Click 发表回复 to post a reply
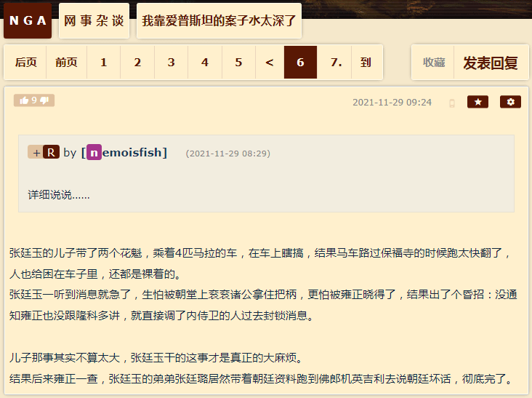This screenshot has height=398, width=532. (x=491, y=63)
